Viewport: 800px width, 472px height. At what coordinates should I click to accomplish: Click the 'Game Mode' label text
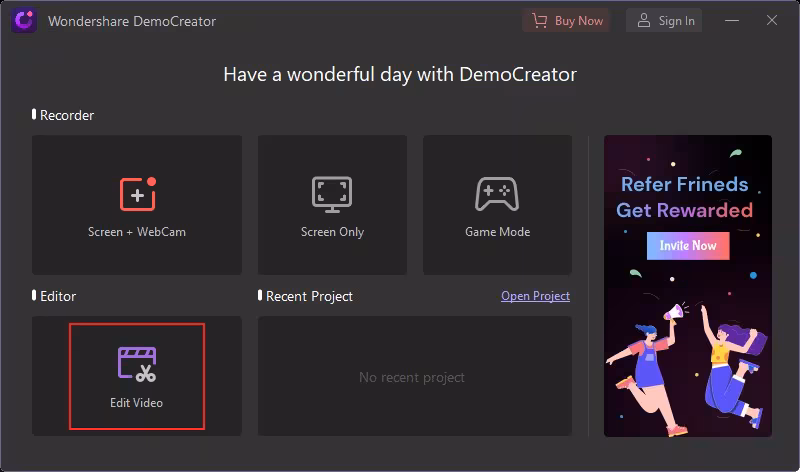coord(497,232)
